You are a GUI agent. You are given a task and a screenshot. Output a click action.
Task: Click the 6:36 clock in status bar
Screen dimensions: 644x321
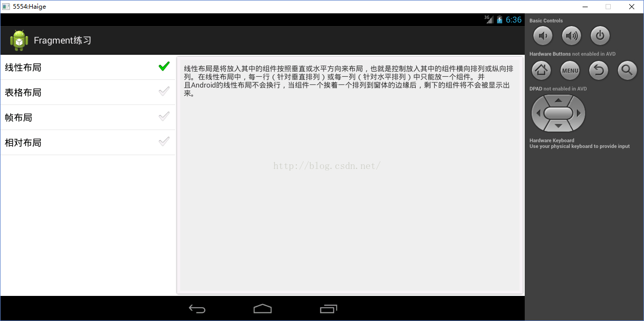513,20
